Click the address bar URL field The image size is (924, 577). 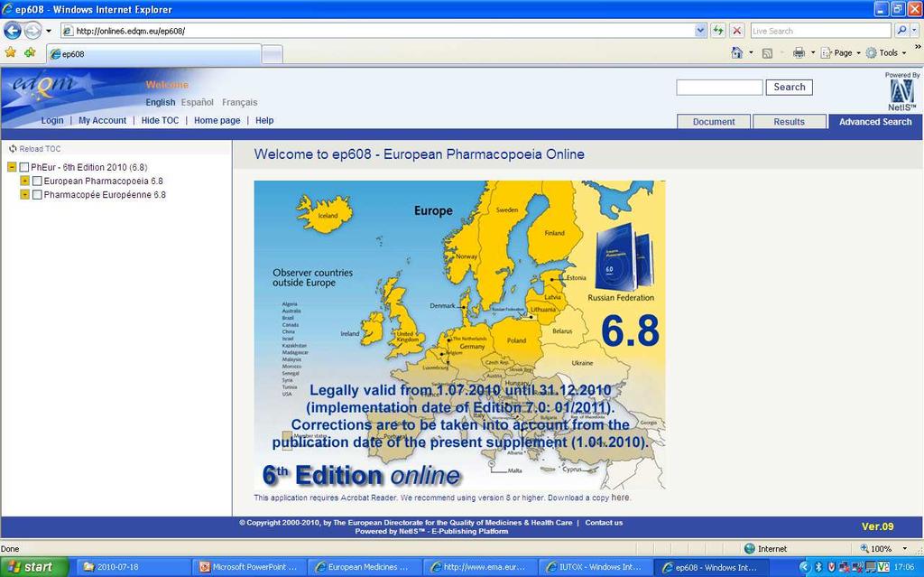[377, 31]
